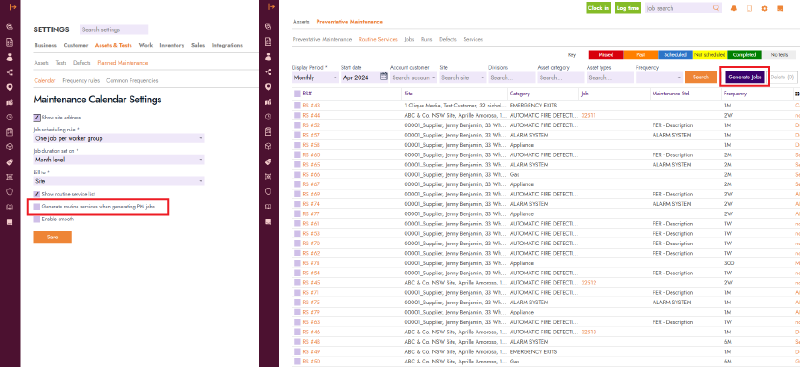The image size is (800, 367).
Task: Open the Frequency filter dropdown
Action: tap(659, 78)
